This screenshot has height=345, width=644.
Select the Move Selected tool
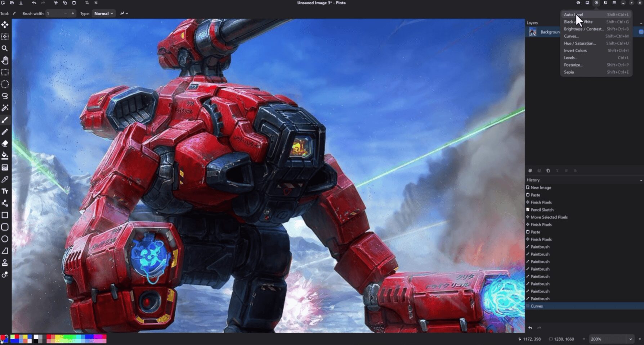[x=5, y=24]
